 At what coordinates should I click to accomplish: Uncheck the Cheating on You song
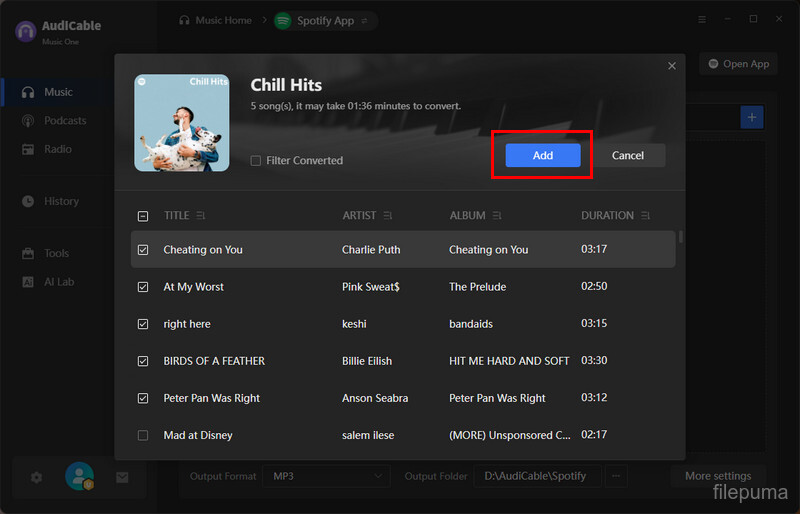coord(143,250)
